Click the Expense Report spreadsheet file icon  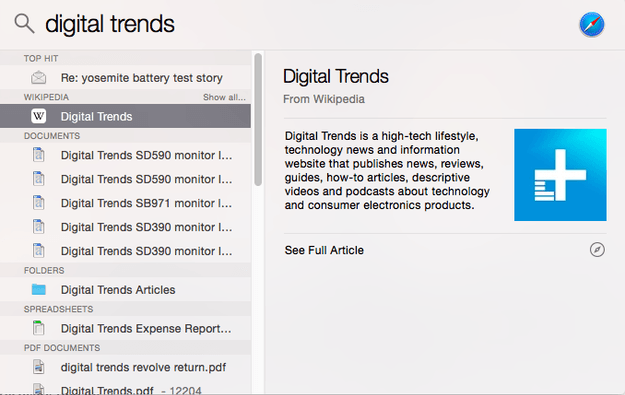39,328
